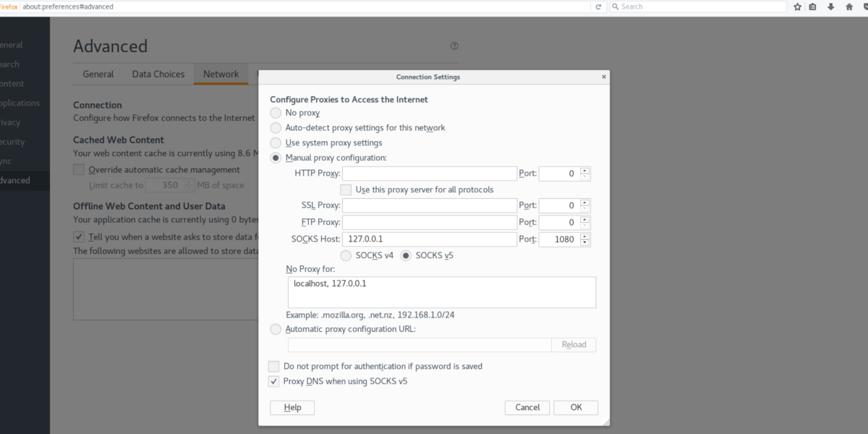Open Security in the preferences sidebar
The width and height of the screenshot is (868, 434).
click(25, 142)
